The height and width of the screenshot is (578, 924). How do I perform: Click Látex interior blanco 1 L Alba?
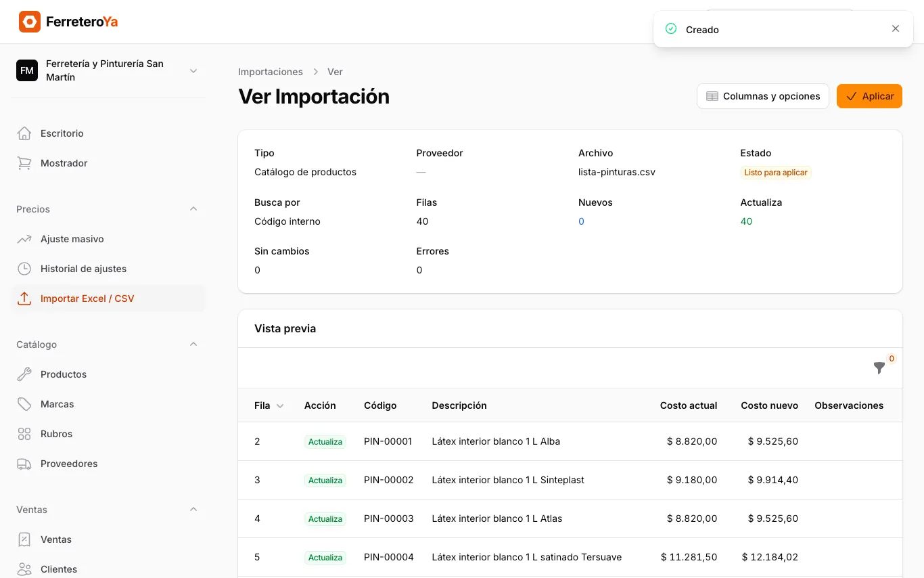pos(496,441)
